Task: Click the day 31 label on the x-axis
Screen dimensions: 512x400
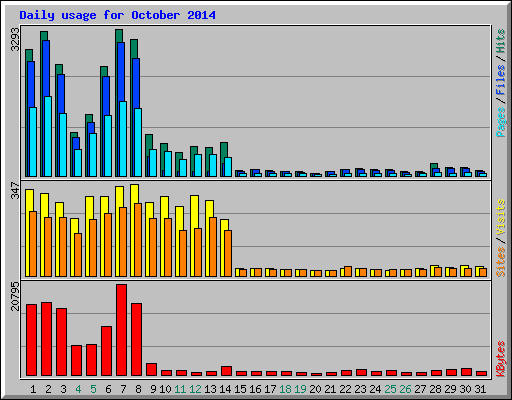Action: coord(480,389)
